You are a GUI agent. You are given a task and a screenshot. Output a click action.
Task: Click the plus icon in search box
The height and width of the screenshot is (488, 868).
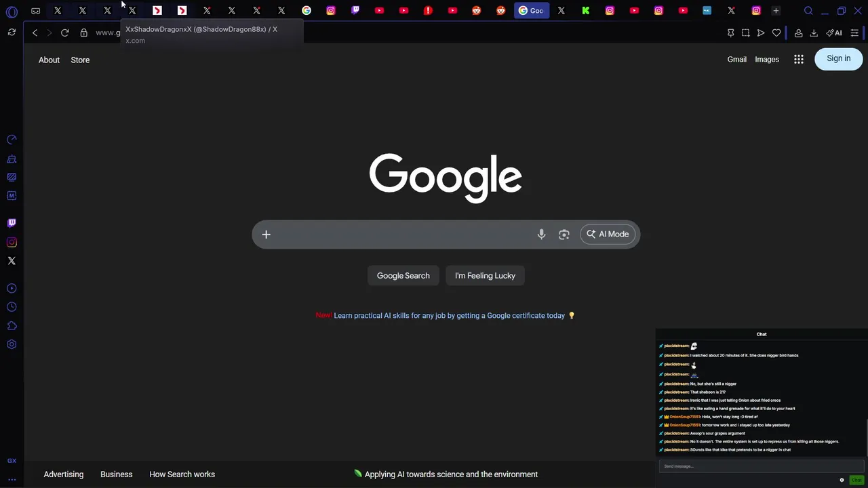pos(267,235)
